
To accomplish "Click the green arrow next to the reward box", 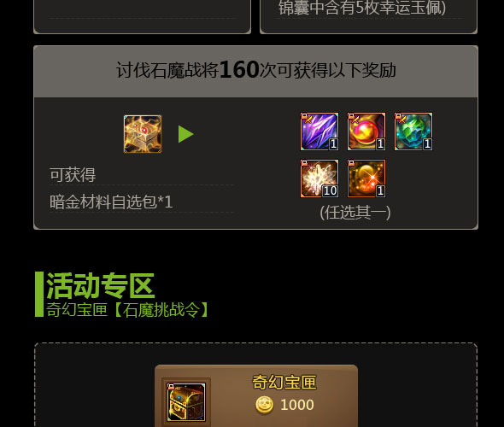I will 185,134.
